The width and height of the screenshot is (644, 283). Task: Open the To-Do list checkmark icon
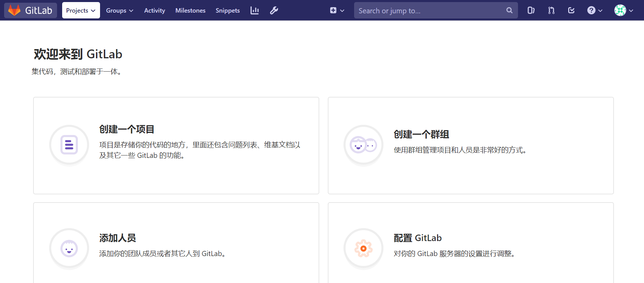tap(571, 11)
